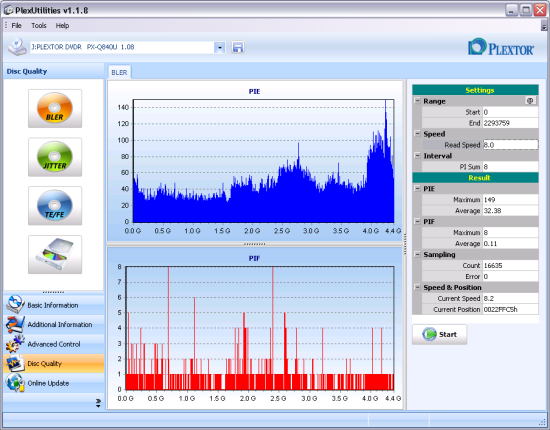
Task: Click the Range Start value field
Action: (x=510, y=112)
